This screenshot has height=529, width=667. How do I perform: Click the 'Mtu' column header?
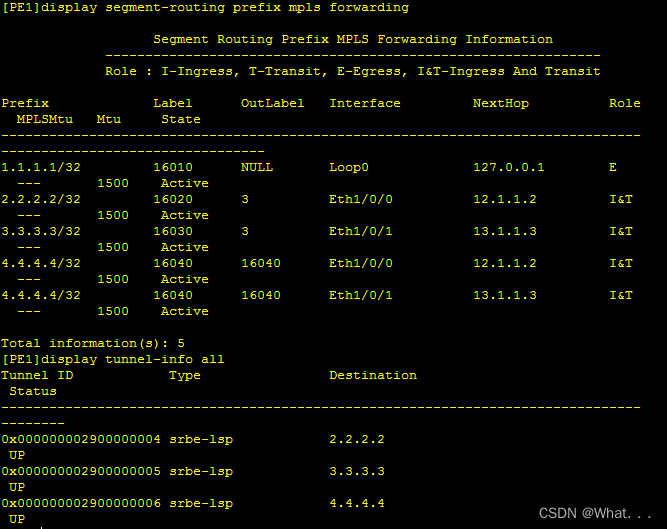click(x=108, y=119)
